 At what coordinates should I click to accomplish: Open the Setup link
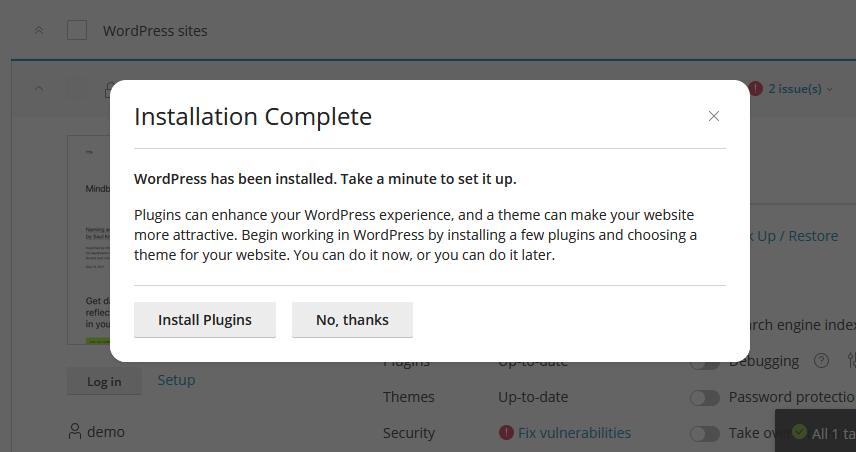pyautogui.click(x=176, y=380)
